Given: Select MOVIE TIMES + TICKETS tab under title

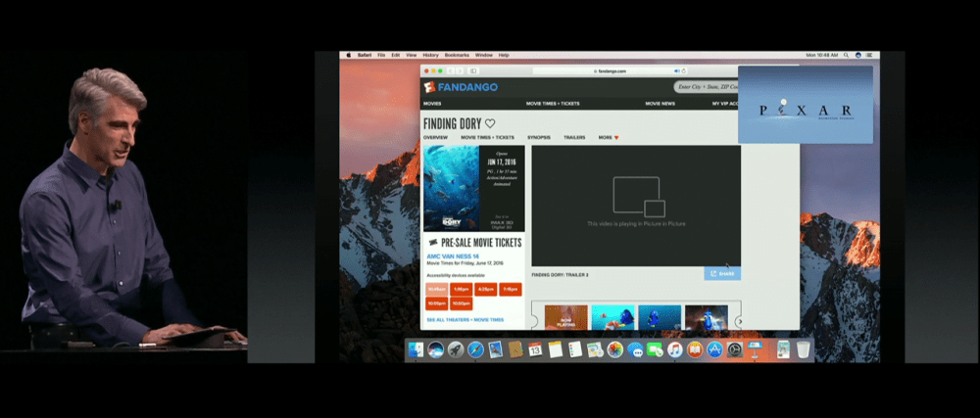Looking at the screenshot, I should 487,137.
